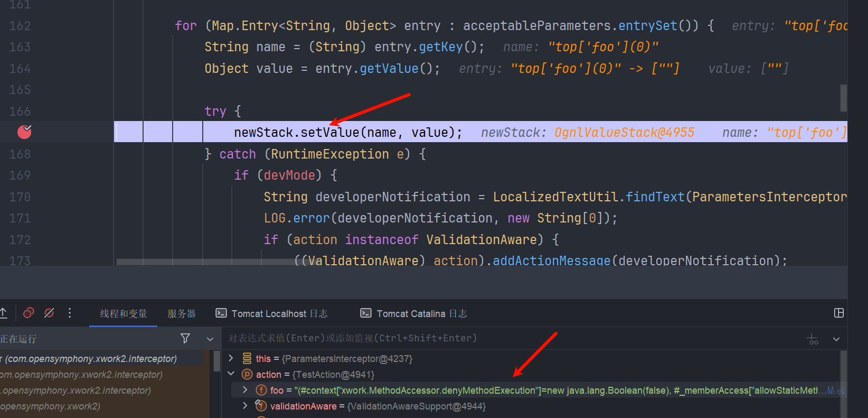Click addActionMessage on line 173

[552, 261]
